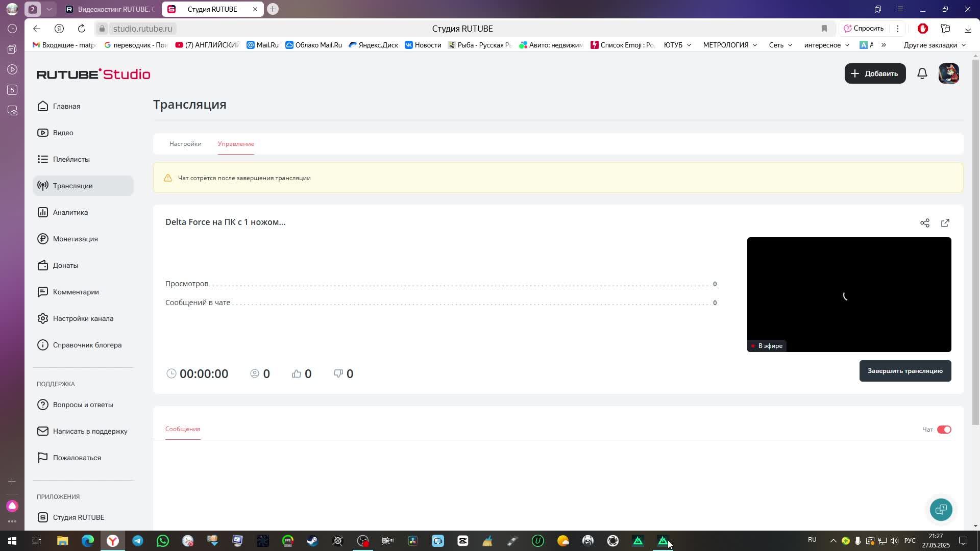Open WhatsApp from taskbar

(163, 541)
